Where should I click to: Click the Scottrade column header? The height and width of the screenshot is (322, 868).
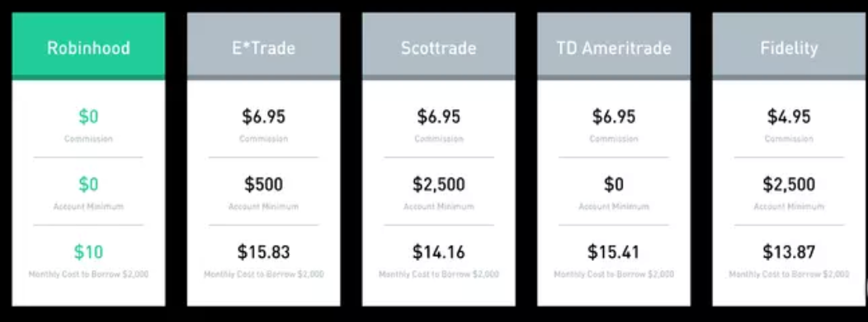438,46
